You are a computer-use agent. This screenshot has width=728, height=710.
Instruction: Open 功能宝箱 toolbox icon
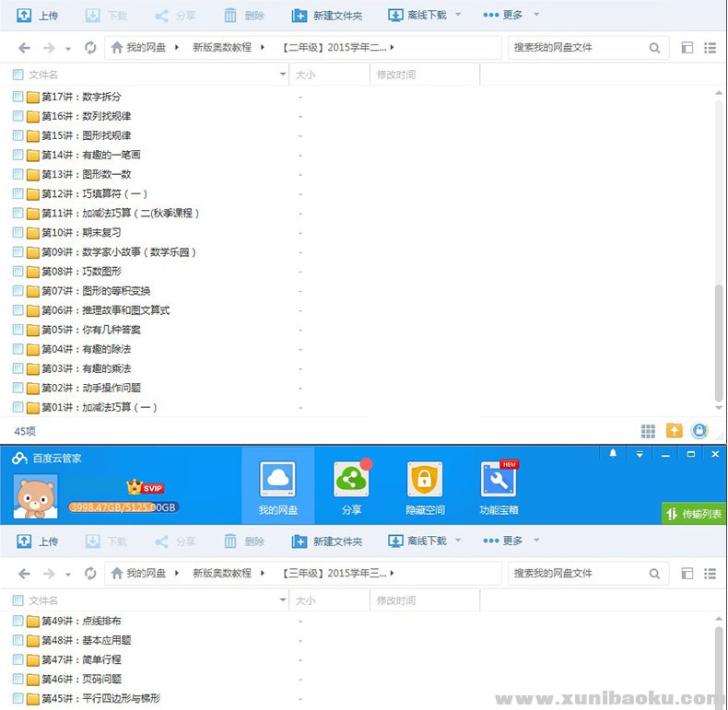click(x=499, y=479)
